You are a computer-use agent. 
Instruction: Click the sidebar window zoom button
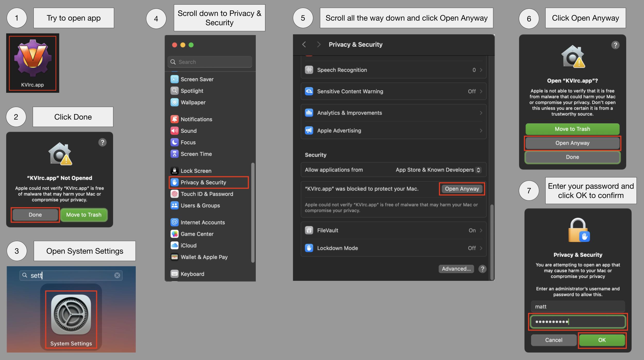[191, 45]
